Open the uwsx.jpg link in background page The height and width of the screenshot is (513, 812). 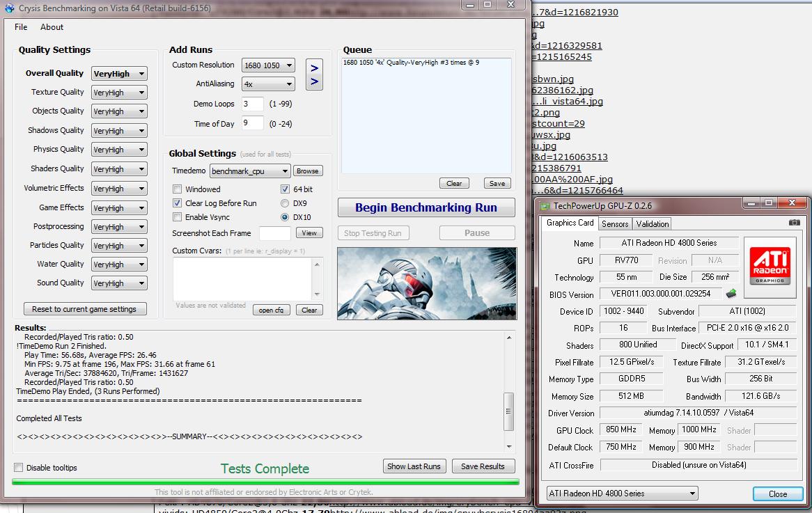tap(551, 134)
